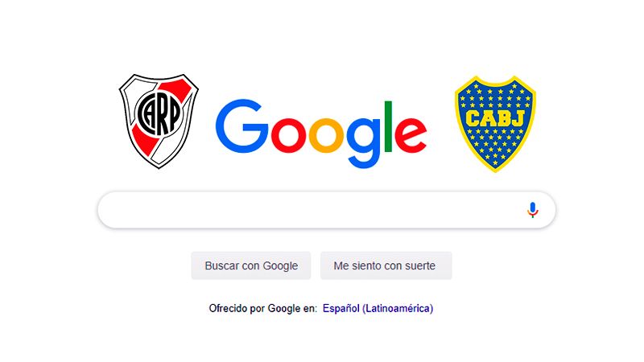
Task: Click the red letter e ending Google logo
Action: (411, 135)
